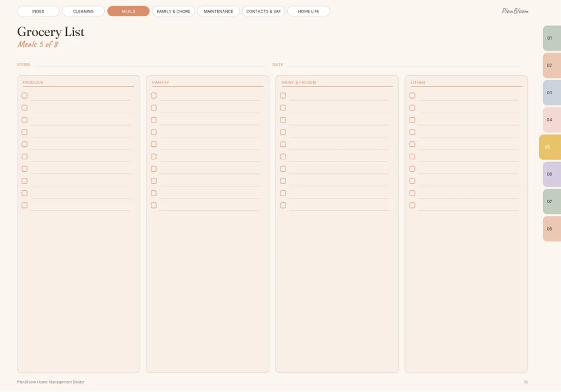The image size is (561, 392).
Task: Jump to side tab 01
Action: click(x=551, y=38)
